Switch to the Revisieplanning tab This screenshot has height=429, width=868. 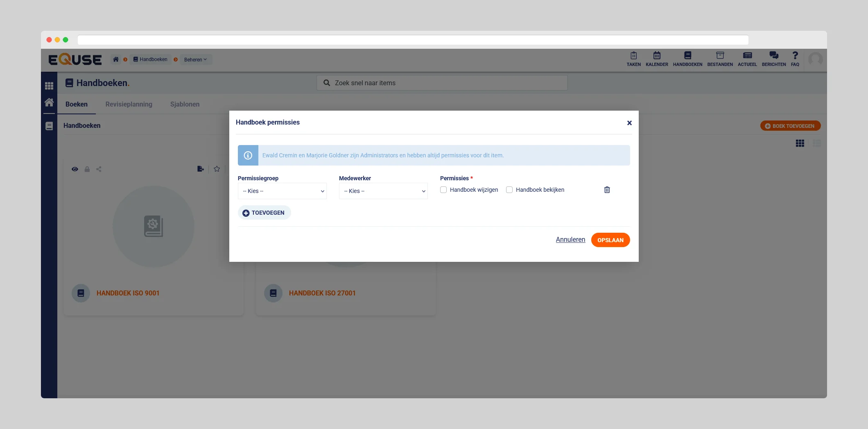pyautogui.click(x=129, y=104)
